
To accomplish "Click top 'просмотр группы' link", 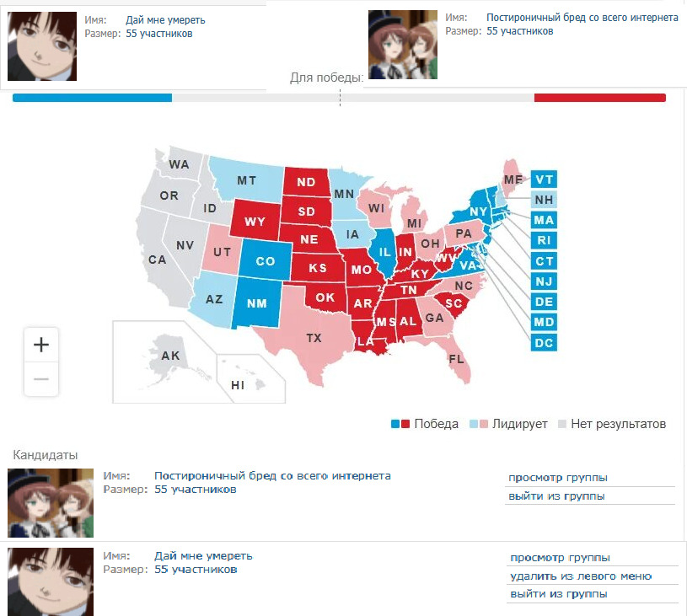I will tap(557, 478).
